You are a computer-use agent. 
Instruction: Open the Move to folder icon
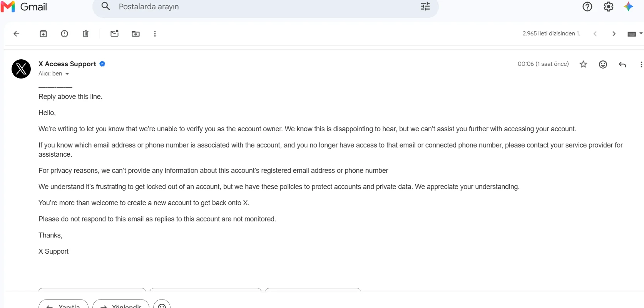click(x=136, y=34)
